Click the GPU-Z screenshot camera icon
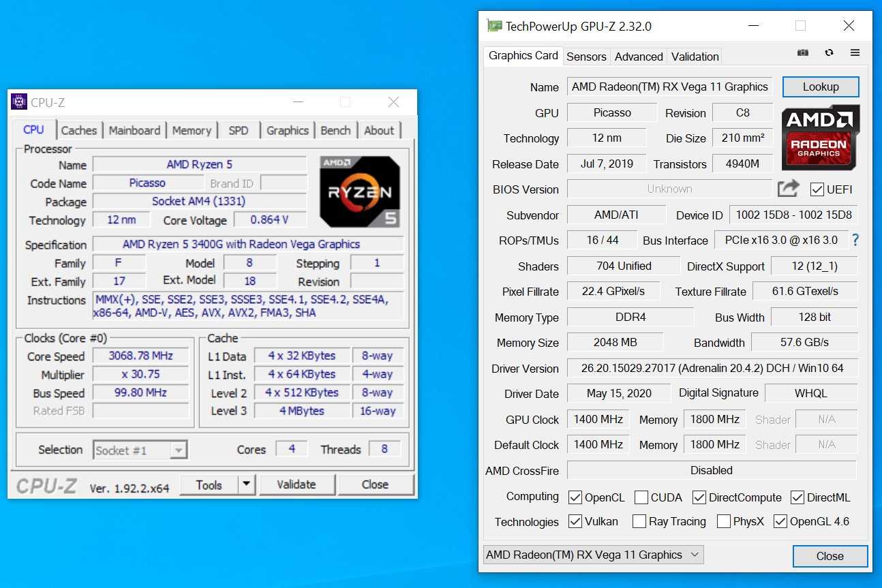Image resolution: width=882 pixels, height=588 pixels. tap(803, 53)
